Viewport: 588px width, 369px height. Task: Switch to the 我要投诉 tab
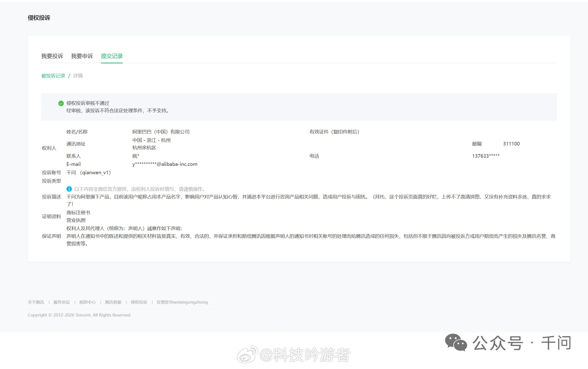pos(52,56)
